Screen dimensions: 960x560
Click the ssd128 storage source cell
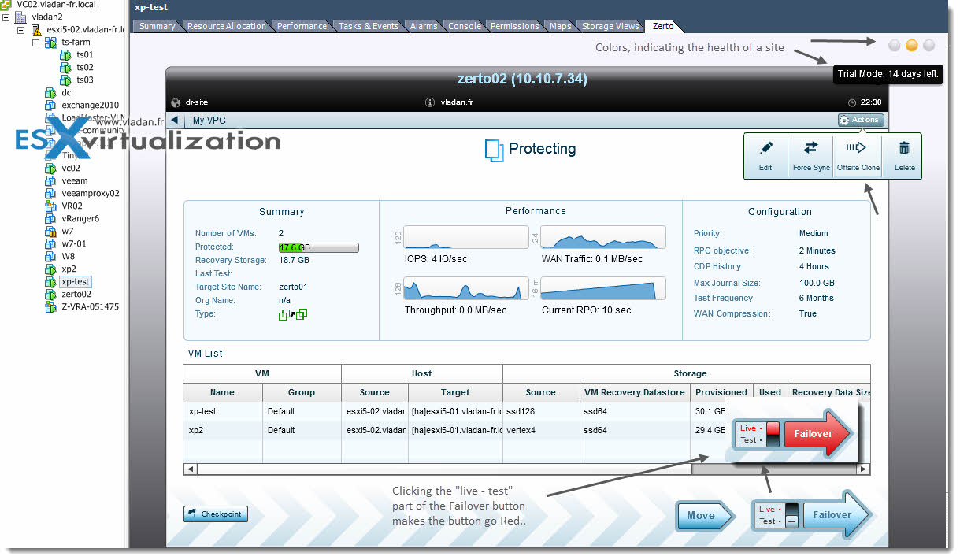(541, 411)
